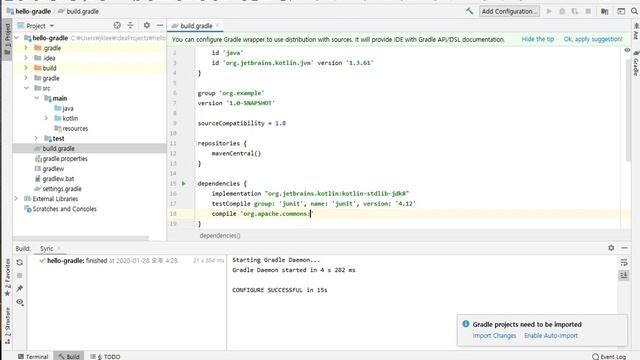This screenshot has height=360, width=640.
Task: Click the stop icon in Build panel
Action: point(20,276)
